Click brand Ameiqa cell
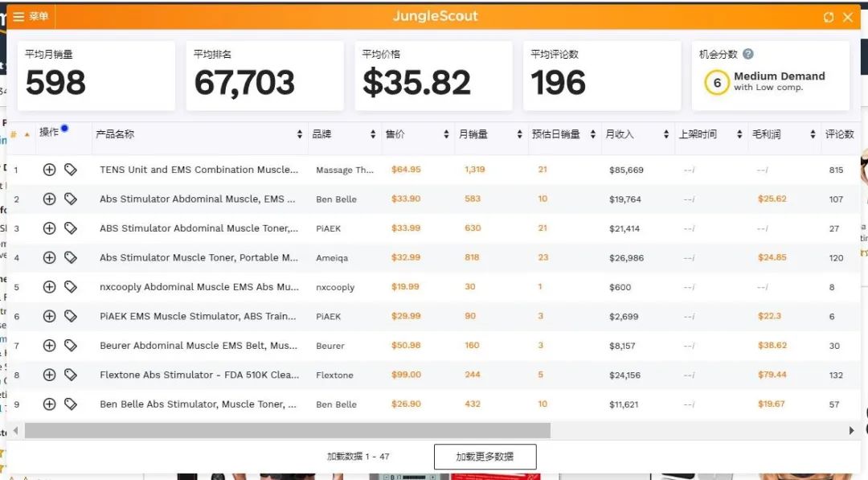The image size is (868, 480). click(x=332, y=258)
